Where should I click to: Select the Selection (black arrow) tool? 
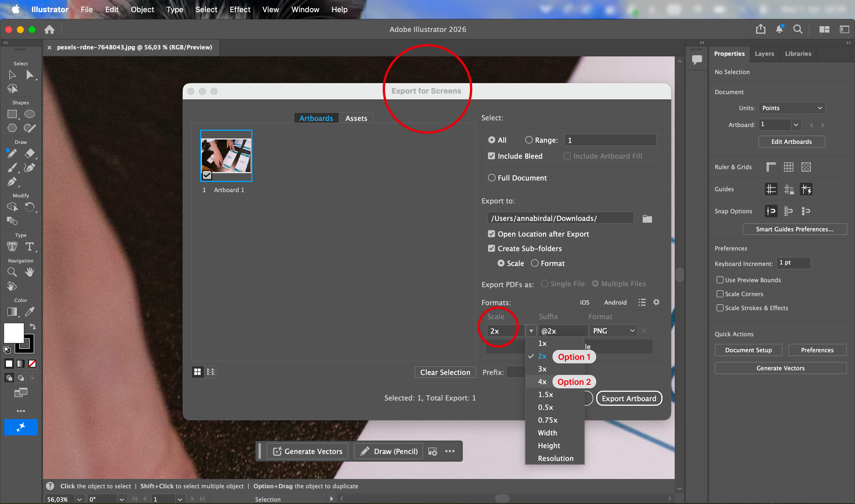(12, 75)
